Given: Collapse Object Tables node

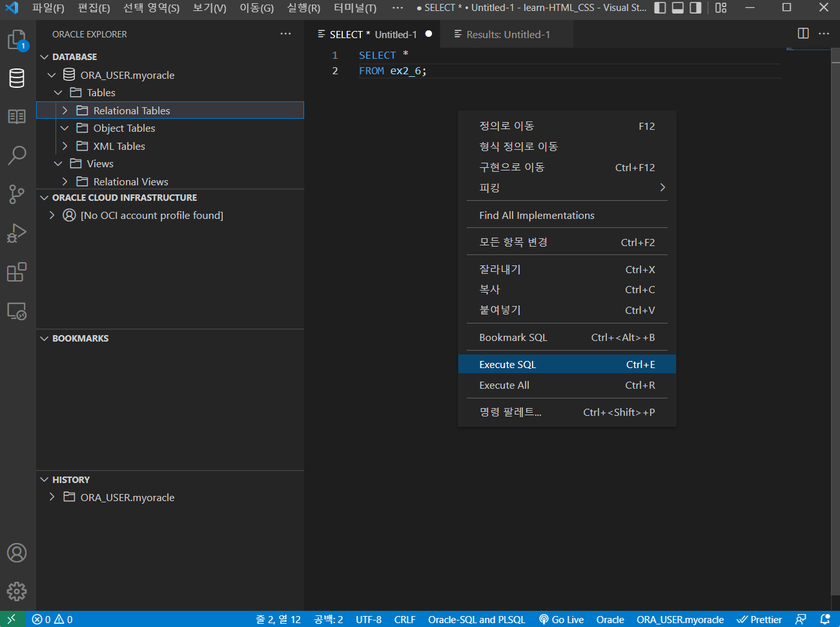Looking at the screenshot, I should click(x=65, y=128).
